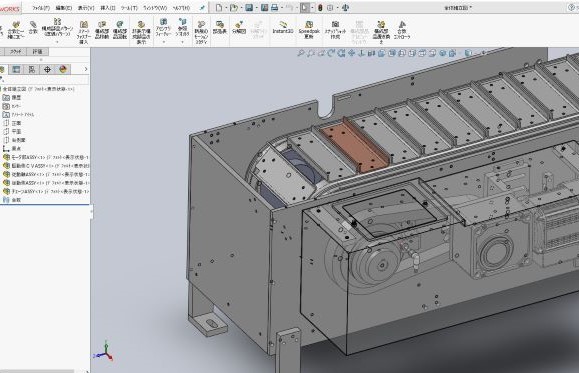This screenshot has height=373, width=579.
Task: Select the 正面 (Front) plane item
Action: [x=11, y=123]
